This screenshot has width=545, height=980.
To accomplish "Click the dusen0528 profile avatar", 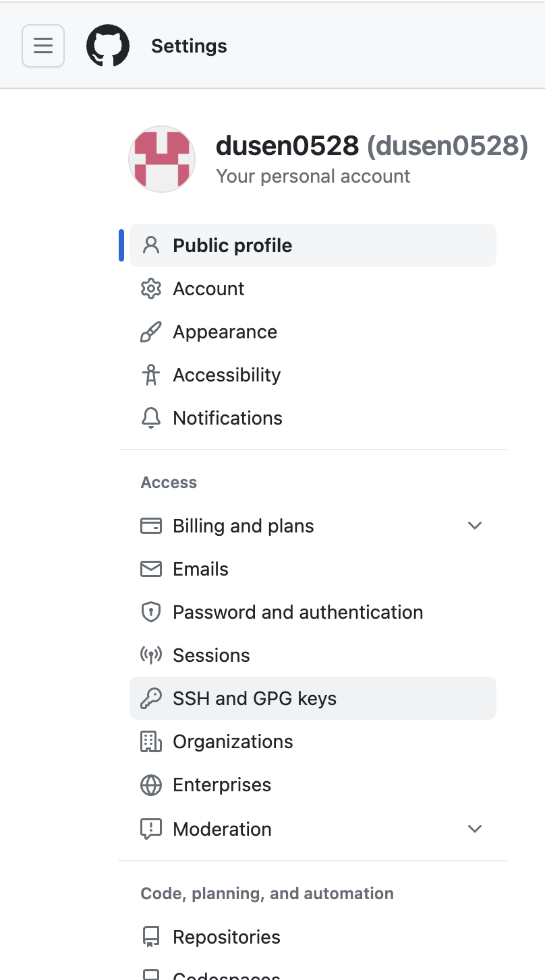I will point(162,159).
